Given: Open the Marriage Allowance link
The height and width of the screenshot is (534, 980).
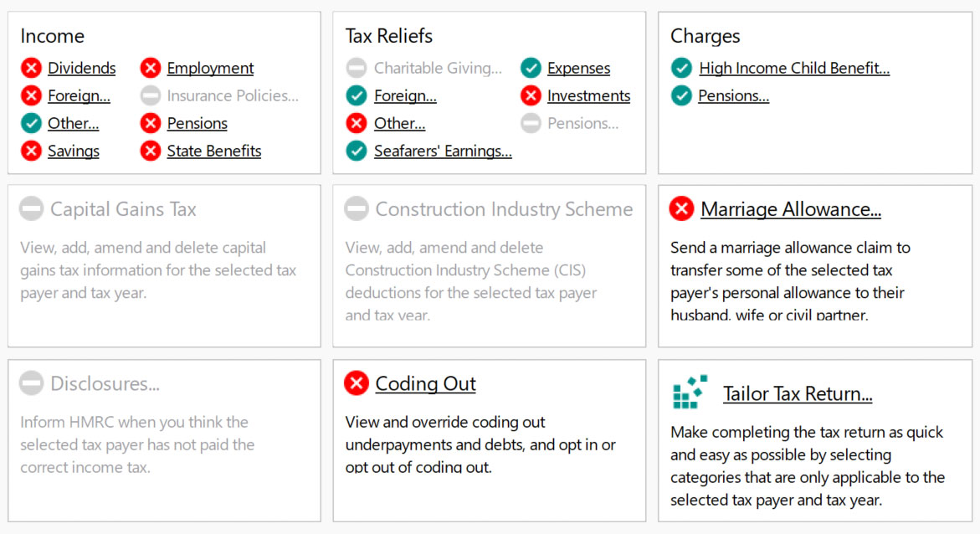Looking at the screenshot, I should tap(791, 208).
